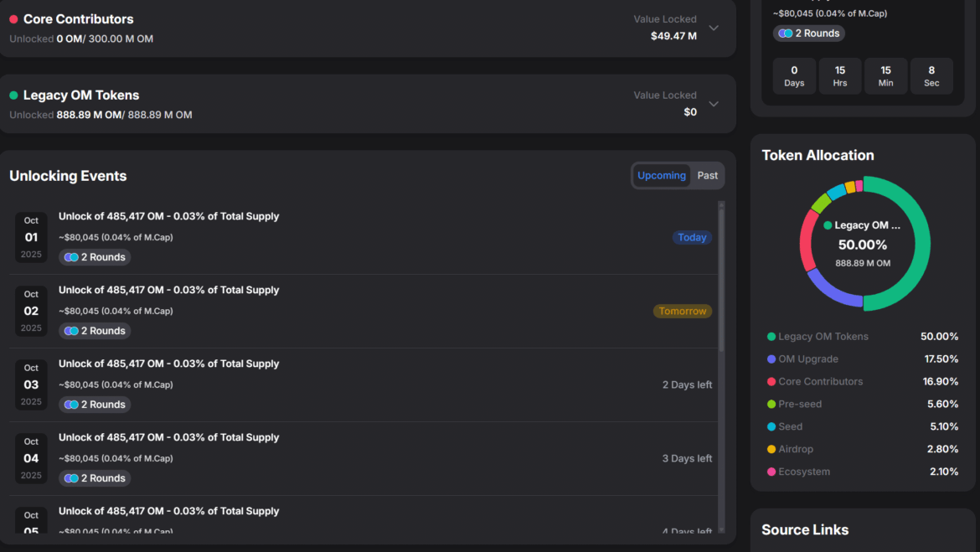Expand the Legacy OM Tokens row
980x552 pixels.
[x=714, y=104]
